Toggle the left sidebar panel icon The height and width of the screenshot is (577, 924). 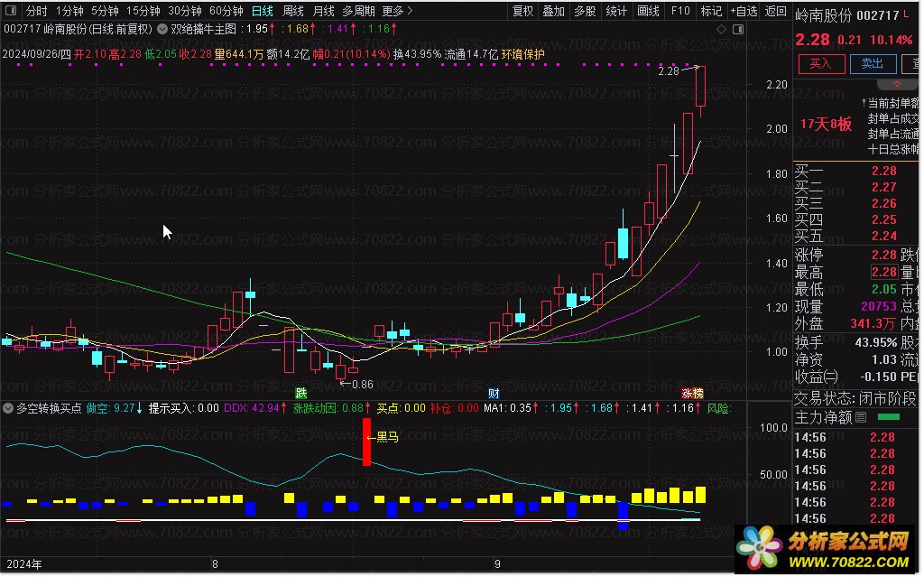(x=11, y=11)
